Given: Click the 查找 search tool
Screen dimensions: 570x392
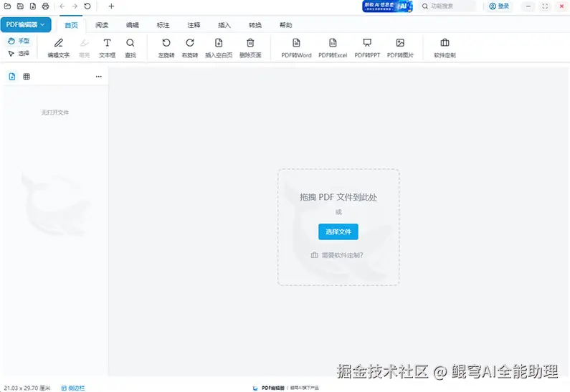Looking at the screenshot, I should [130, 48].
